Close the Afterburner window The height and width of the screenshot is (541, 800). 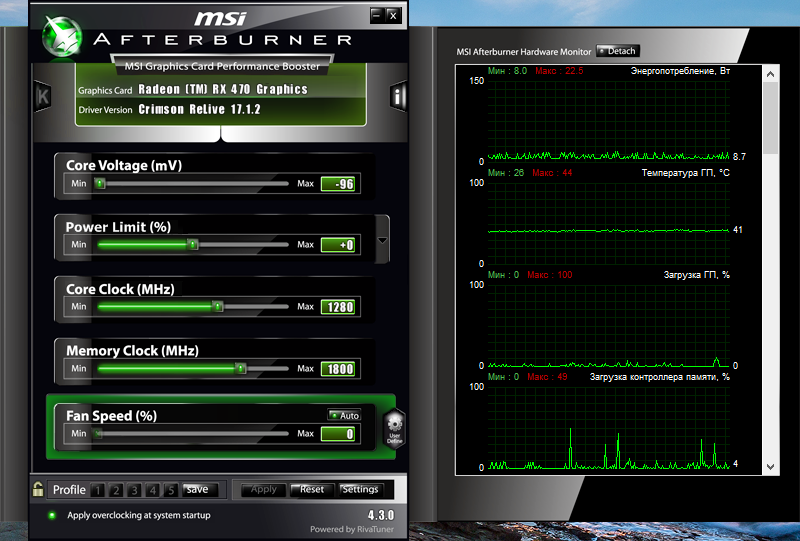(x=393, y=15)
